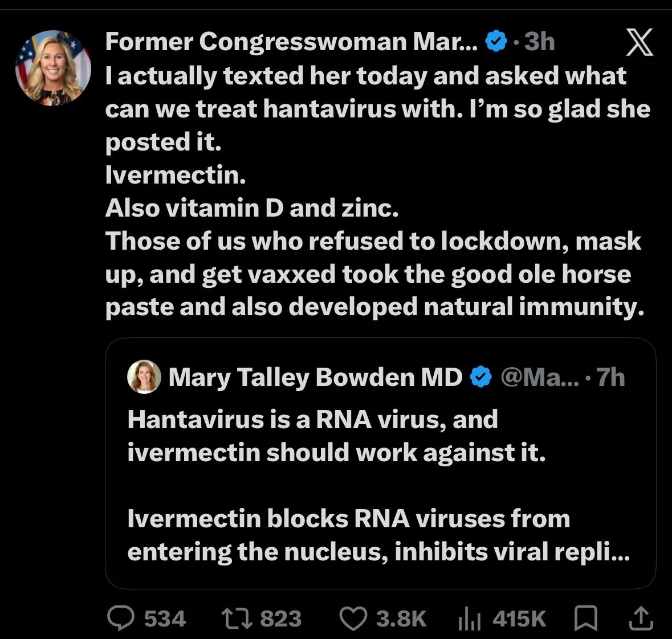
Task: Click the share upload icon
Action: click(x=641, y=618)
